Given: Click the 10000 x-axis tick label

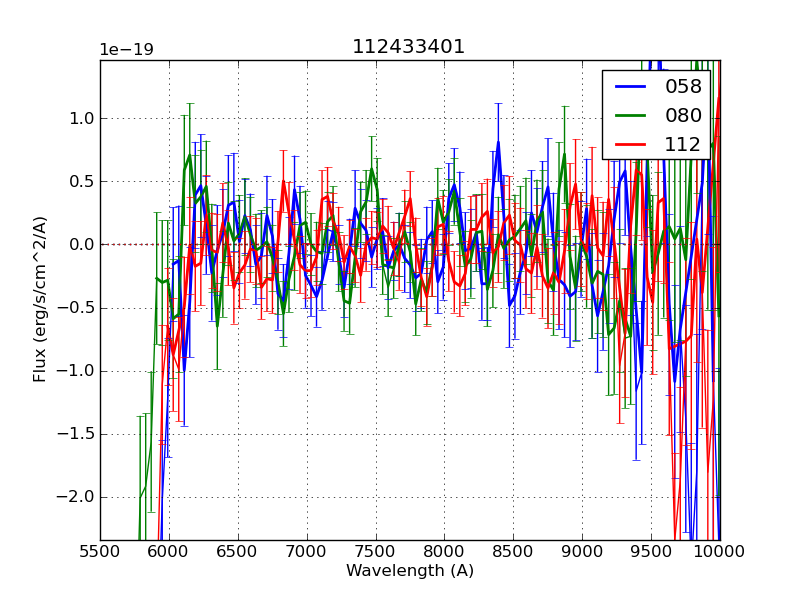Looking at the screenshot, I should (720, 551).
